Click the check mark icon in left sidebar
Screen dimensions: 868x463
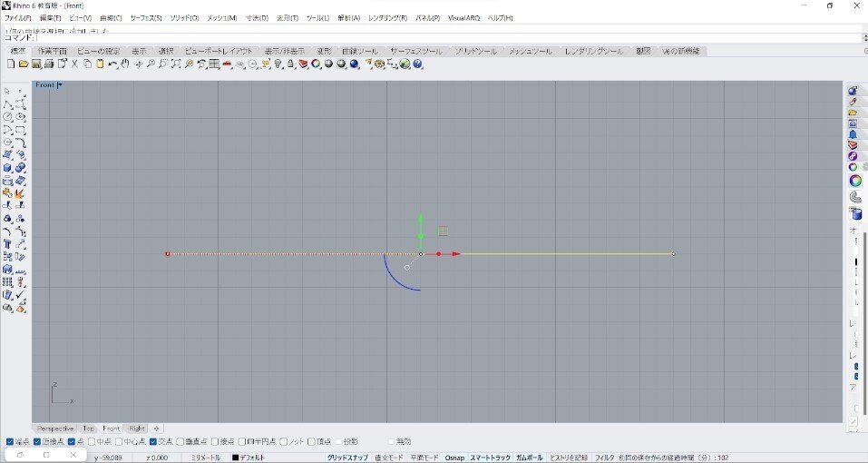21,295
